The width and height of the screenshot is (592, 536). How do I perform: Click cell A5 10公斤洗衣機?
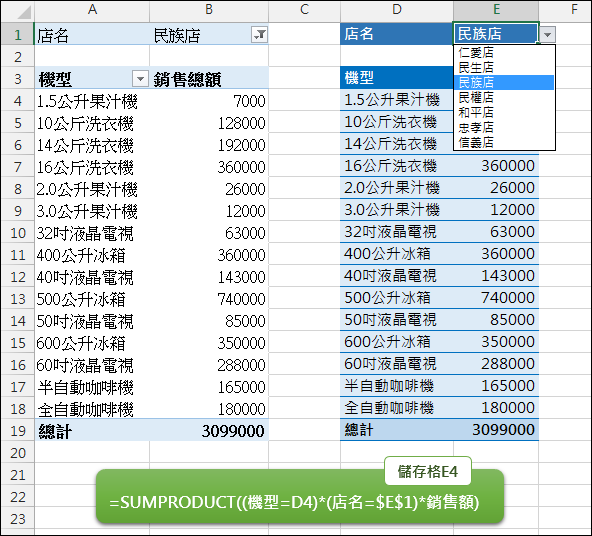(x=92, y=123)
